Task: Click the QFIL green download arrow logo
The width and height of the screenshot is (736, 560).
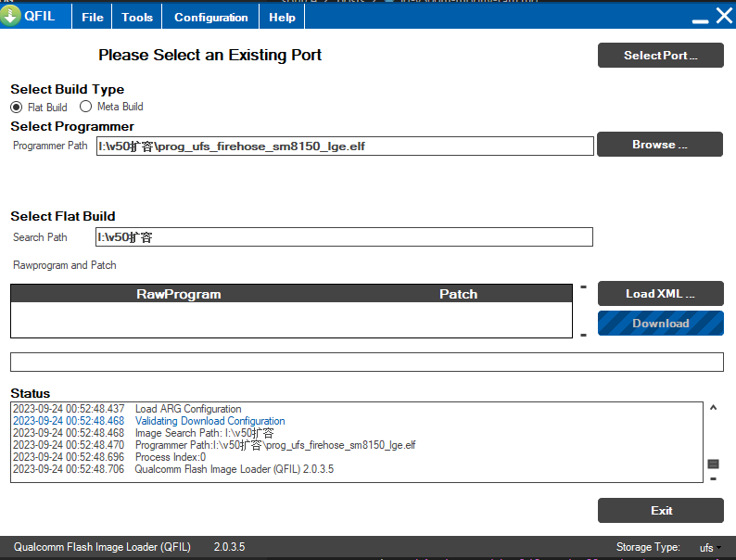Action: point(11,16)
